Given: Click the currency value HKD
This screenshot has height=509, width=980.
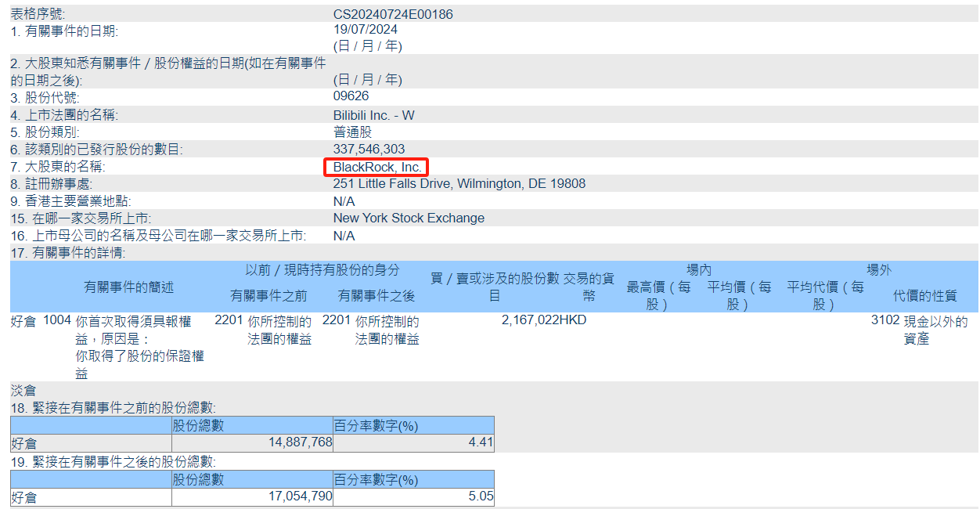Looking at the screenshot, I should 571,320.
